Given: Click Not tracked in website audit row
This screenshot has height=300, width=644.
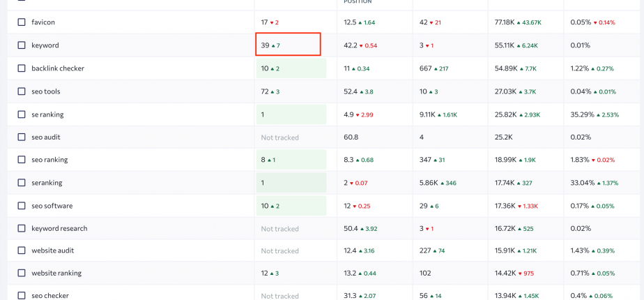Looking at the screenshot, I should coord(279,250).
